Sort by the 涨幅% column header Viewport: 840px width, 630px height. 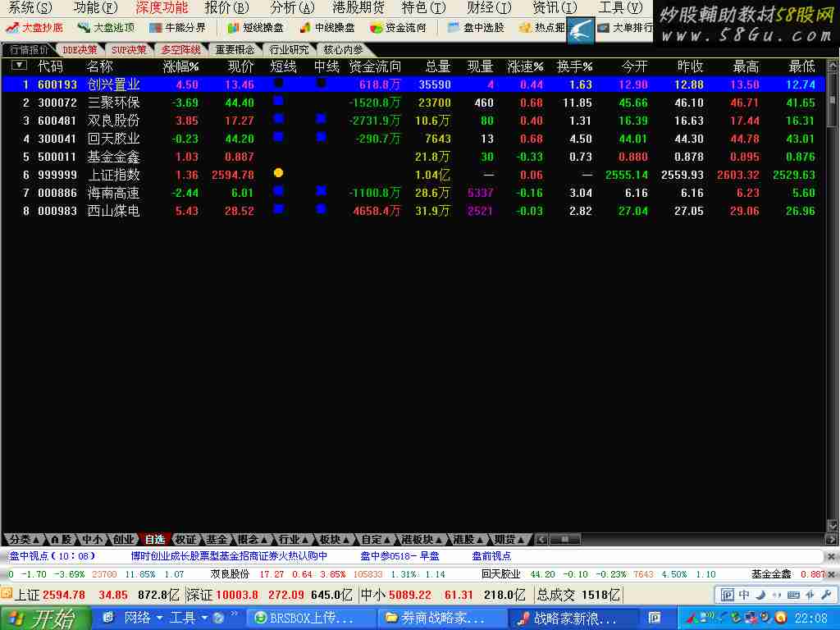(181, 66)
